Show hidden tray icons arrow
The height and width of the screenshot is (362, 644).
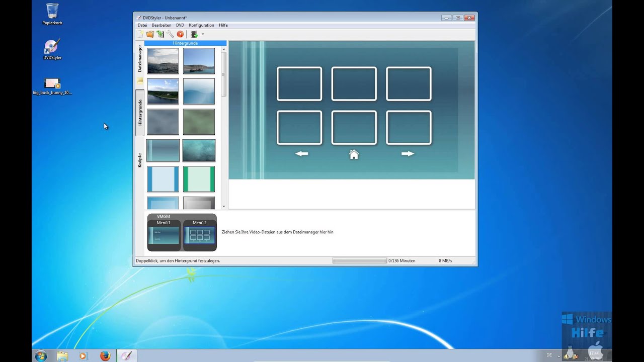tap(559, 355)
